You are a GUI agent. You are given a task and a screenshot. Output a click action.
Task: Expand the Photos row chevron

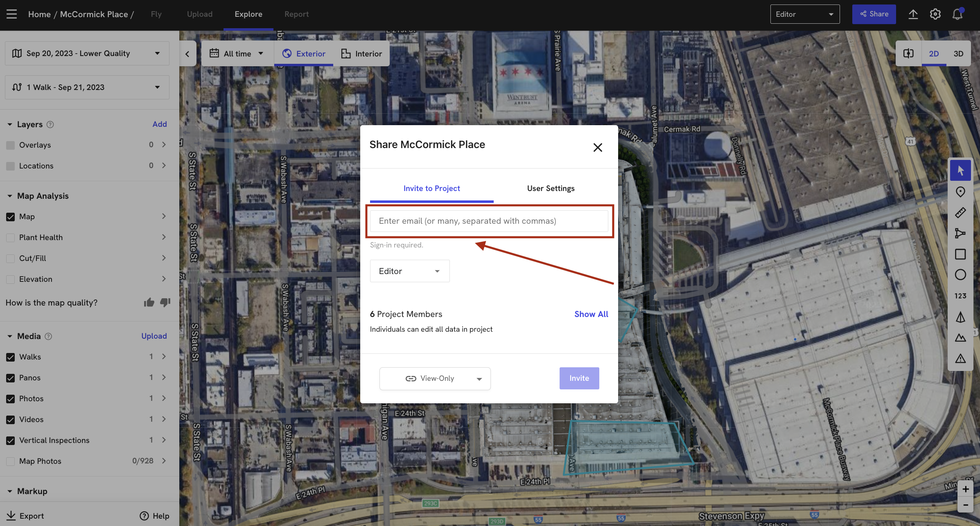coord(164,398)
